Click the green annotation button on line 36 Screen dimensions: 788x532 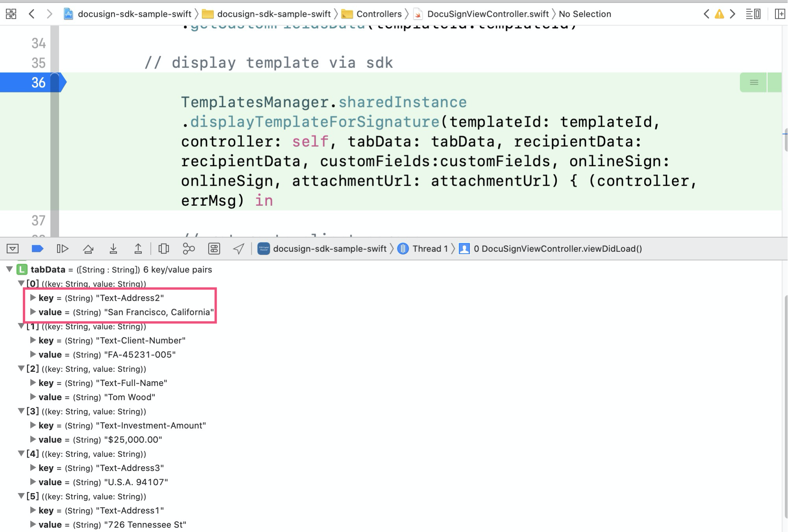[753, 83]
